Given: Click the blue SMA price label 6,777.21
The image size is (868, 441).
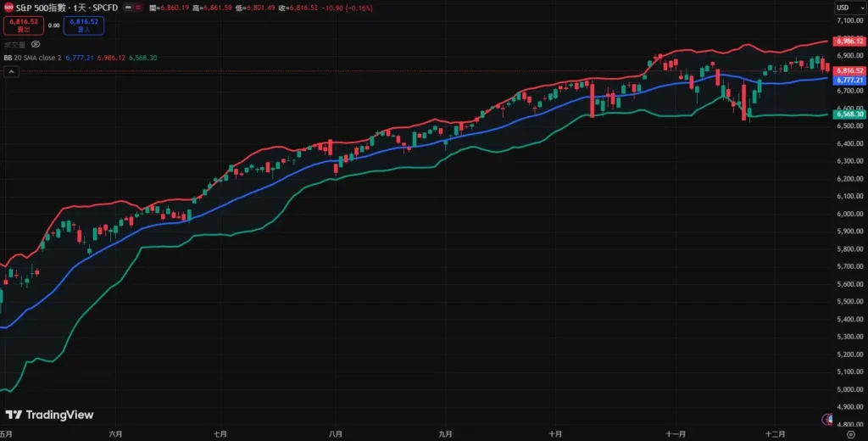Looking at the screenshot, I should point(848,80).
